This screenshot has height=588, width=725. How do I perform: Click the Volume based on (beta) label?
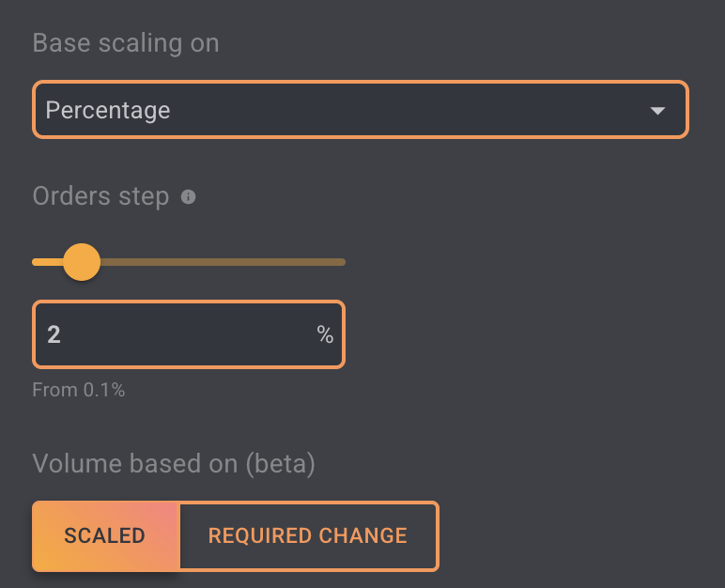[x=174, y=464]
